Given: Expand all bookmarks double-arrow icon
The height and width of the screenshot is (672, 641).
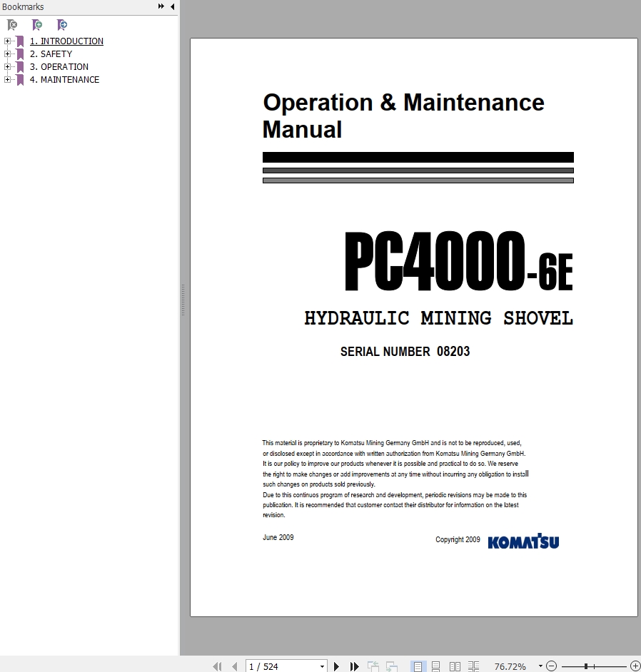Looking at the screenshot, I should pos(161,6).
